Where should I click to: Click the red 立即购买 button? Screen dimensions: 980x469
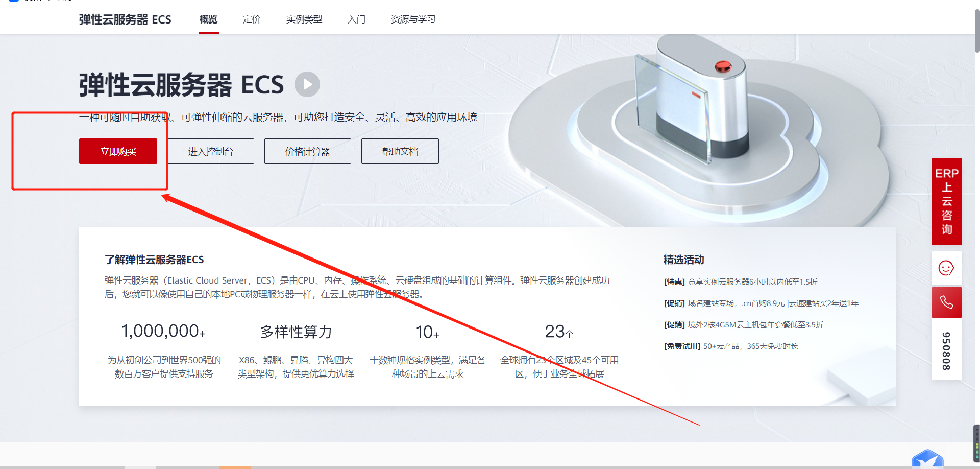pos(118,151)
